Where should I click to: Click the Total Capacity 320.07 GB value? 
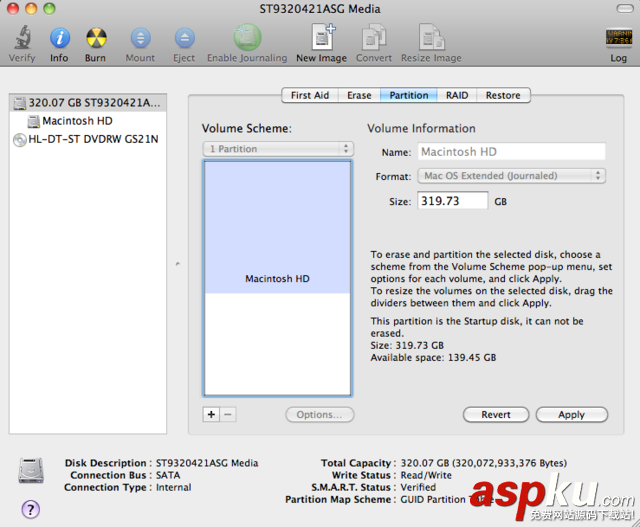pyautogui.click(x=484, y=463)
